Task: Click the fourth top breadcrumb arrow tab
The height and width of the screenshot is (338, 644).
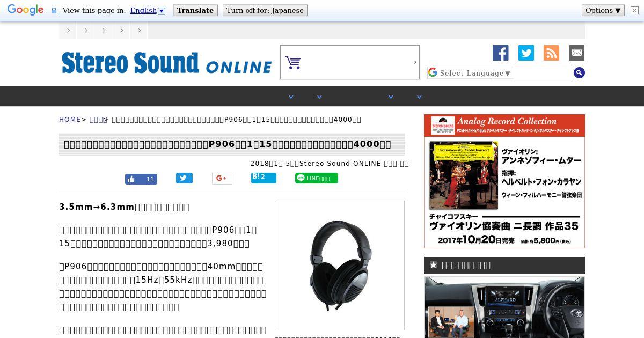Action: click(121, 31)
